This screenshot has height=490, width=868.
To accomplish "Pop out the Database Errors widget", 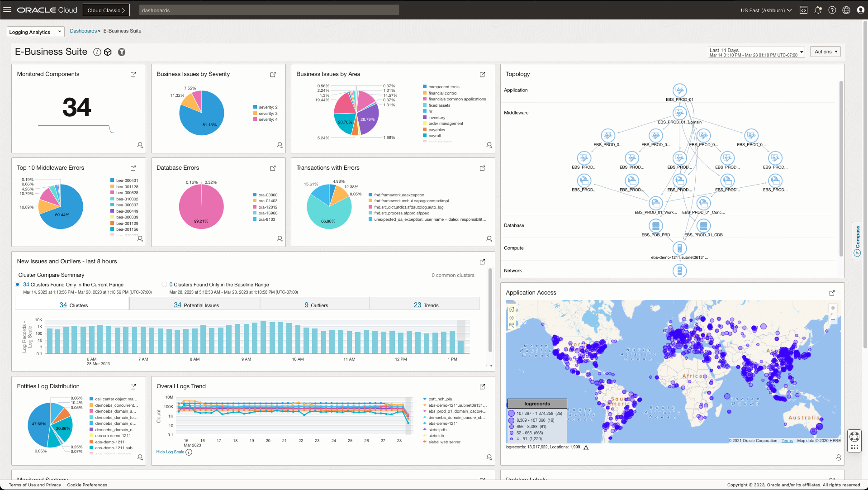I will tap(273, 168).
